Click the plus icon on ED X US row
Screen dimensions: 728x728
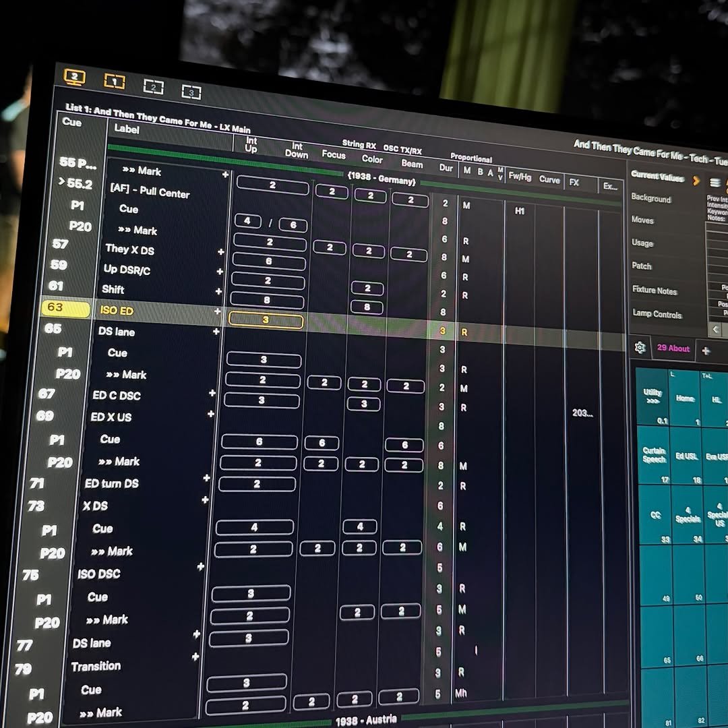(211, 414)
